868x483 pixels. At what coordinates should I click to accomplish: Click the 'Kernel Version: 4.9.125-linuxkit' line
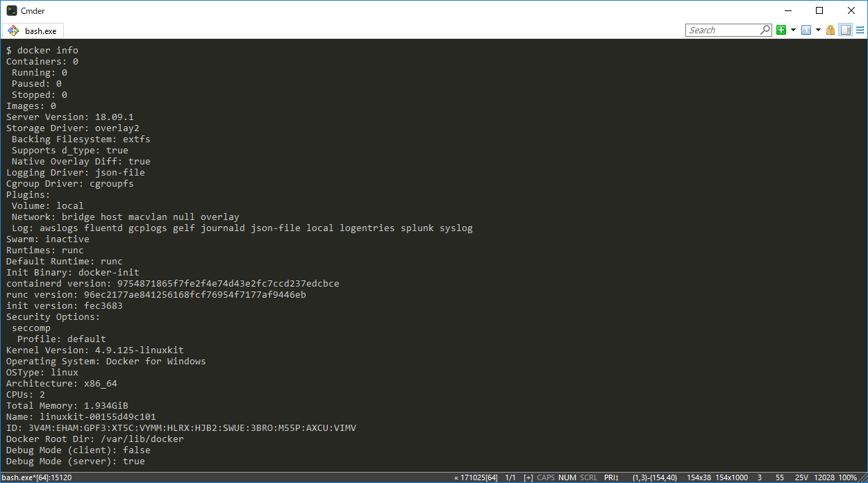(x=95, y=350)
